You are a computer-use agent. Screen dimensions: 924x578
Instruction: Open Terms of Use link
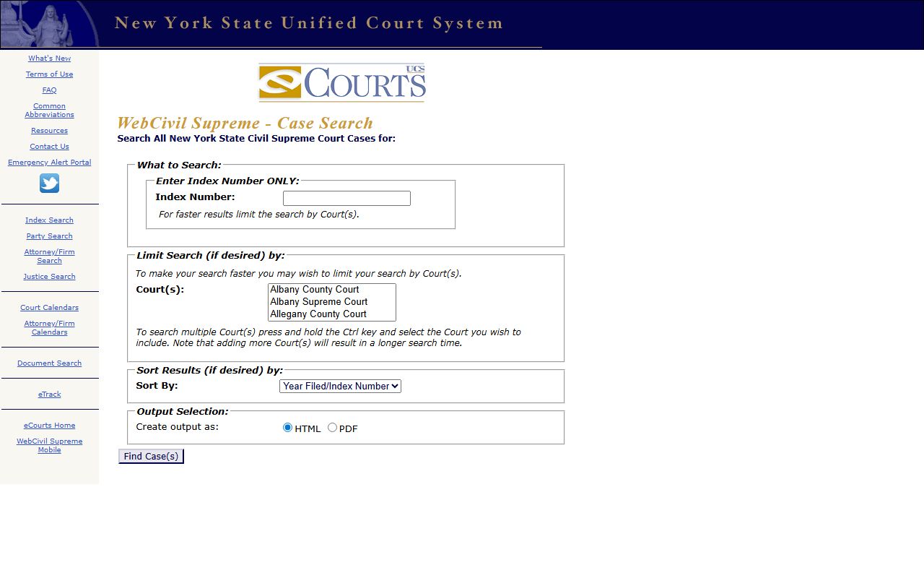pyautogui.click(x=50, y=74)
